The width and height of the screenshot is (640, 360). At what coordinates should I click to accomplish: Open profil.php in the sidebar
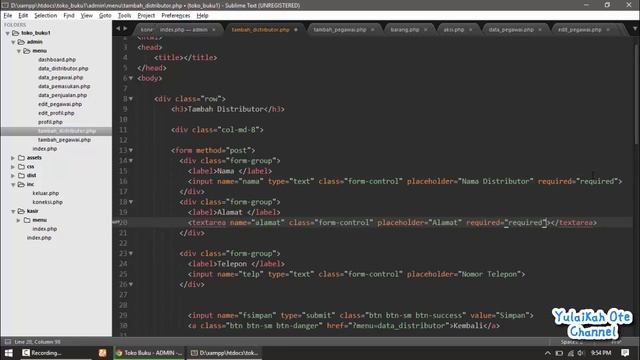click(50, 122)
